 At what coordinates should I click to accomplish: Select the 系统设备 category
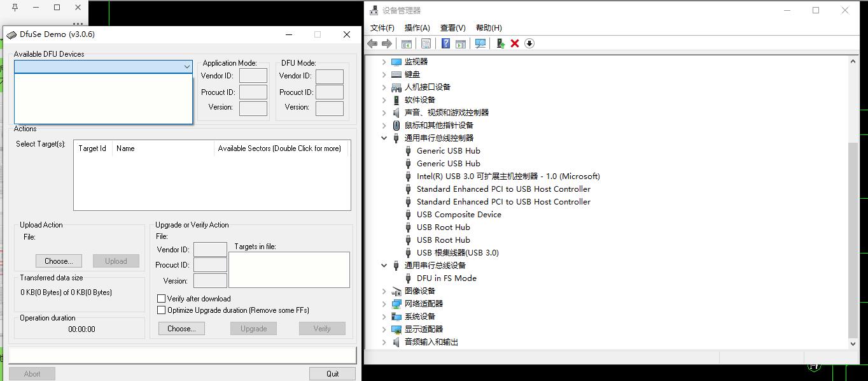point(420,316)
